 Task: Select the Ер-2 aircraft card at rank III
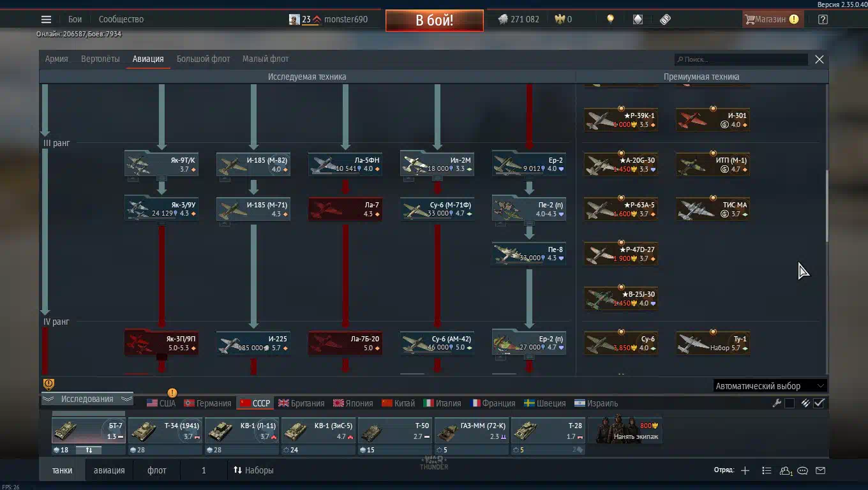click(x=529, y=164)
